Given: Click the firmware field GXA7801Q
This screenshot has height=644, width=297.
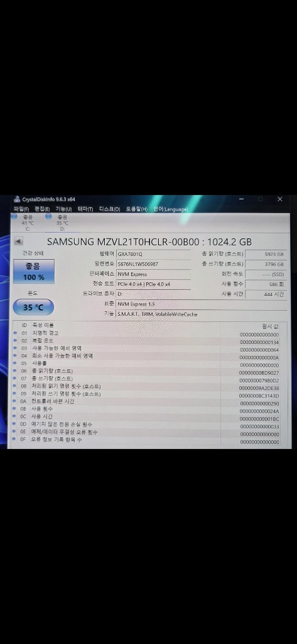Looking at the screenshot, I should [153, 254].
